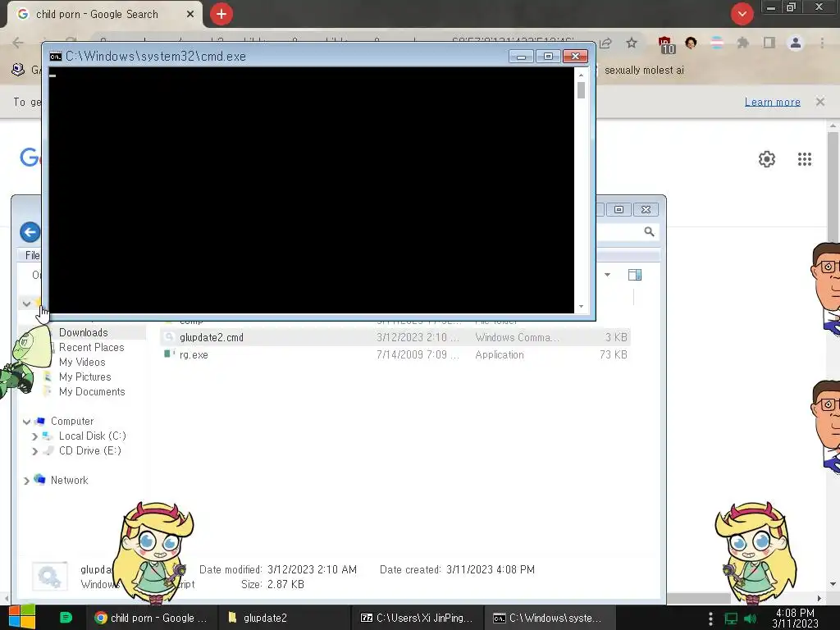This screenshot has height=630, width=840.
Task: Switch to Chrome from the taskbar
Action: coord(151,618)
